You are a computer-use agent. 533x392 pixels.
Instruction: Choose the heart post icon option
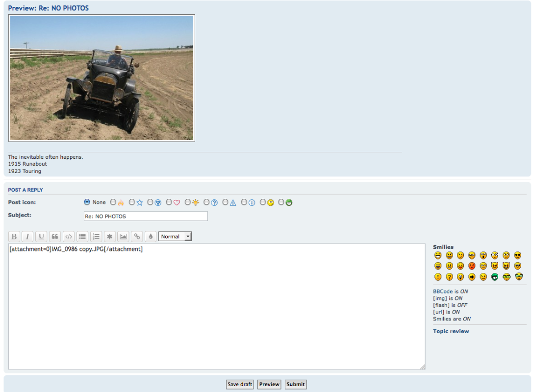pyautogui.click(x=170, y=202)
